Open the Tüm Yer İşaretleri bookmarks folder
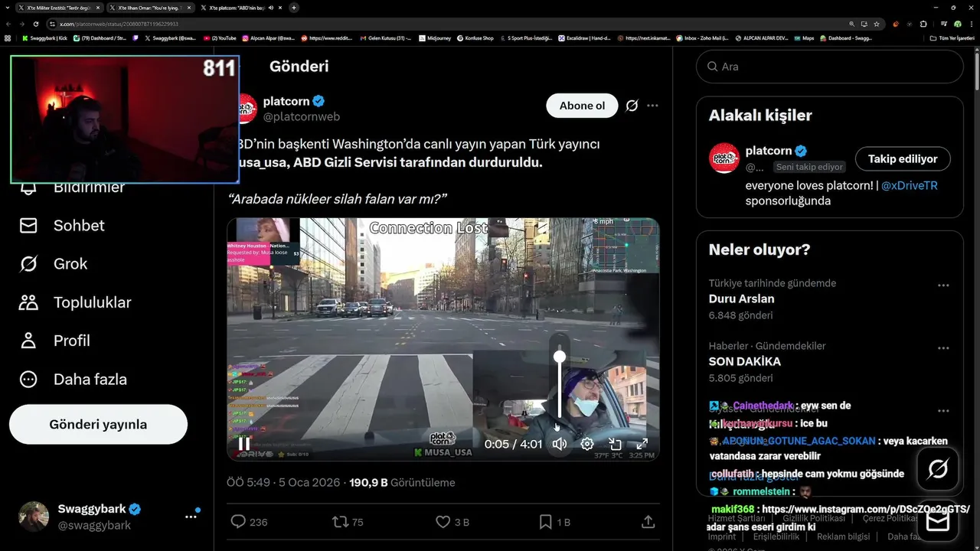 coord(952,37)
